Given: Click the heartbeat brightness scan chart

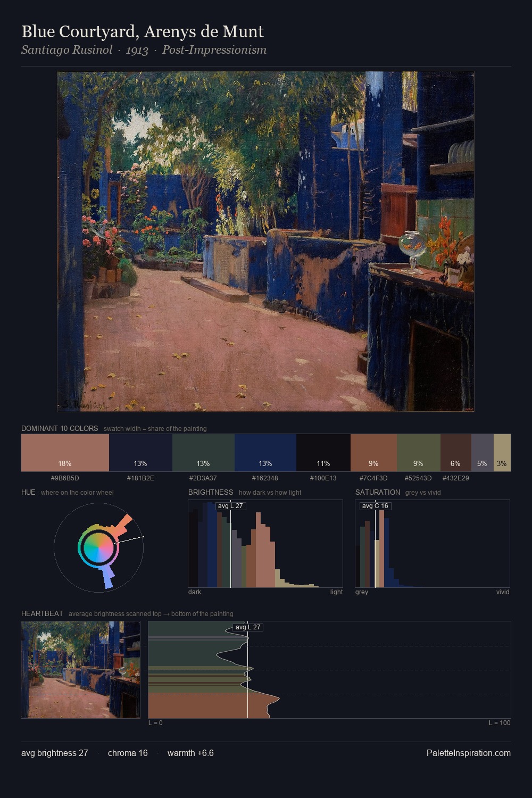Looking at the screenshot, I should coord(329,670).
